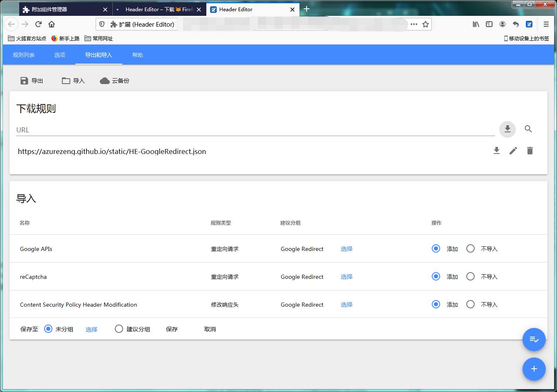The width and height of the screenshot is (557, 392).
Task: Select 添加 for Content Security Policy rule
Action: pos(436,305)
